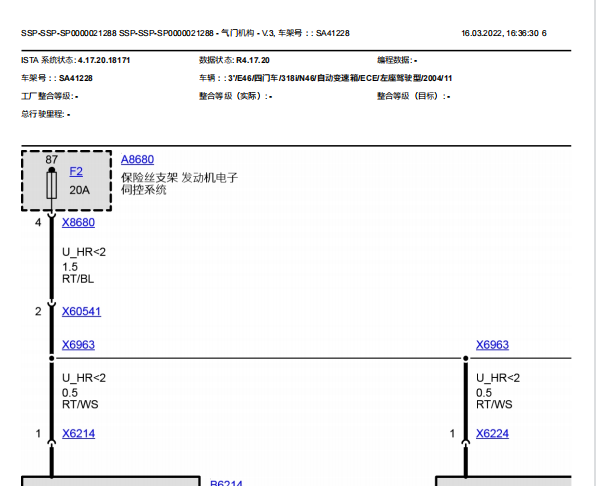Open connector link X8680
Screen dimensions: 596x486
(x=78, y=222)
